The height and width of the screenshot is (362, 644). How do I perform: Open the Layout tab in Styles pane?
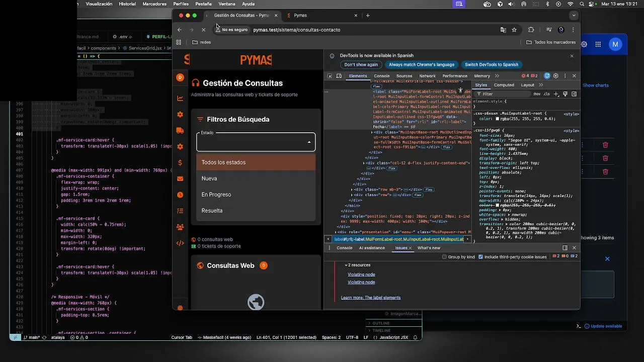(527, 85)
